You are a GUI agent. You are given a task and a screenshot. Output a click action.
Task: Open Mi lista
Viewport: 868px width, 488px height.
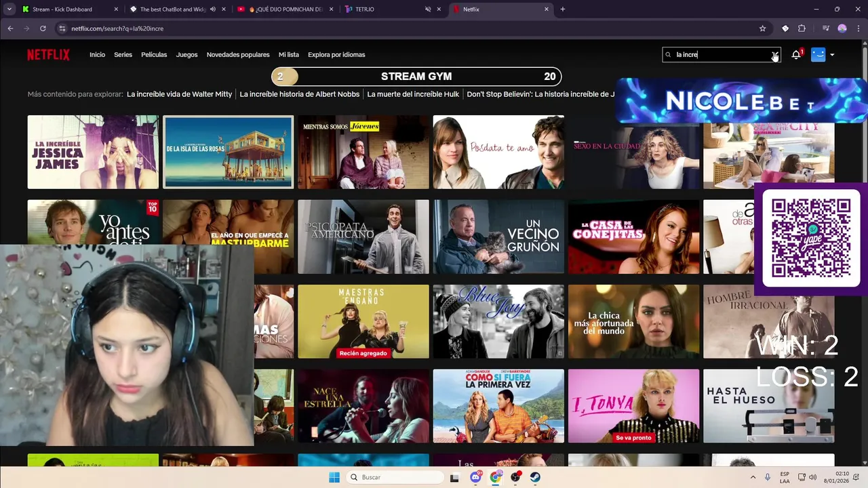(288, 55)
